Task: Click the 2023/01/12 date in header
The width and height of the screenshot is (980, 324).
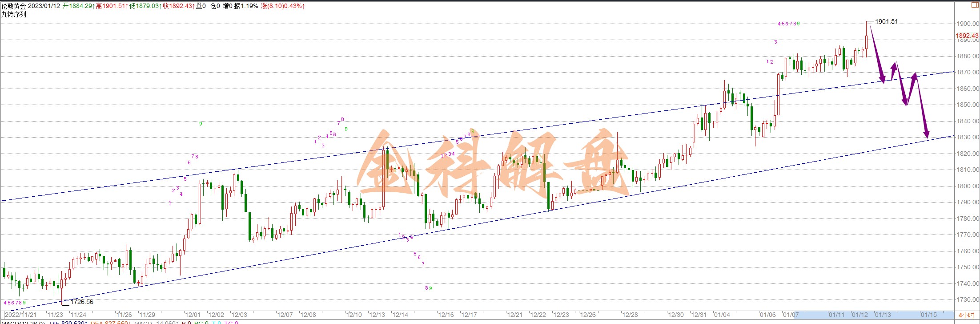Action: [44, 6]
